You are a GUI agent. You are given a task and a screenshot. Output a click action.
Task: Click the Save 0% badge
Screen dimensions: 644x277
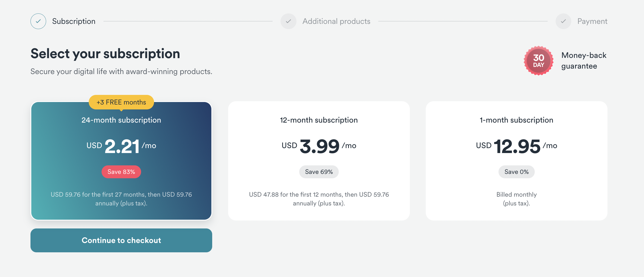point(516,172)
